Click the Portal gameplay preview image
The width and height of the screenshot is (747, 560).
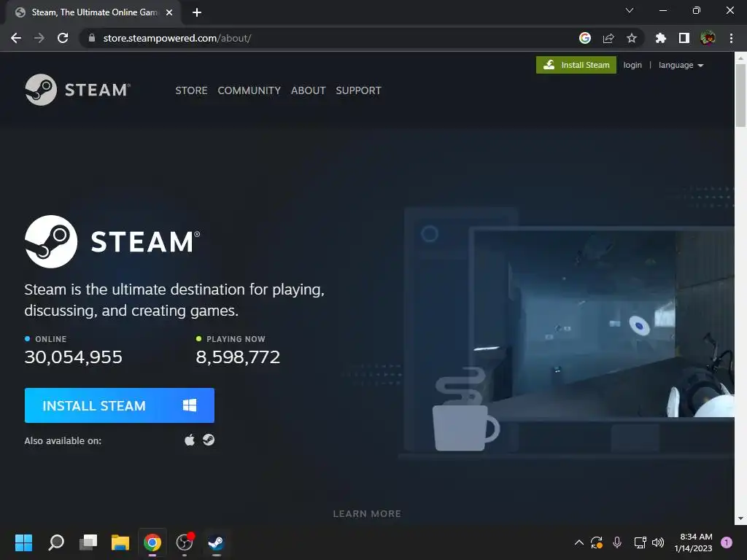(603, 324)
